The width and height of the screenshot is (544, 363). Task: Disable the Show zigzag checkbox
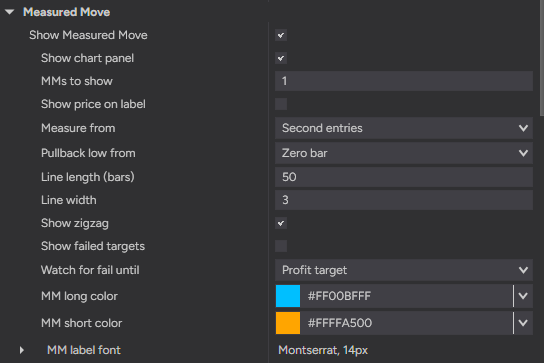point(281,223)
